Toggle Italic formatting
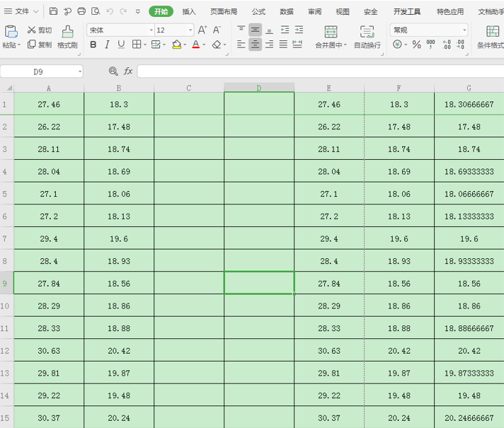Viewport: 504px width, 428px height. point(107,45)
